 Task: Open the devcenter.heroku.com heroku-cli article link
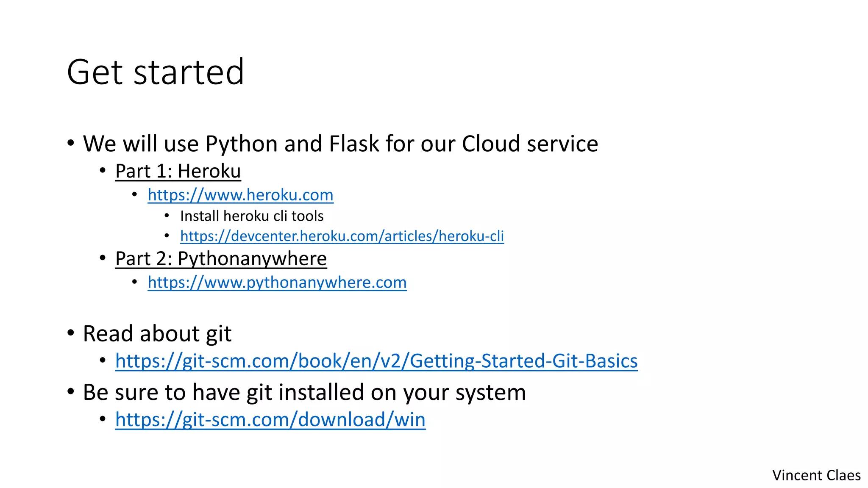click(342, 236)
